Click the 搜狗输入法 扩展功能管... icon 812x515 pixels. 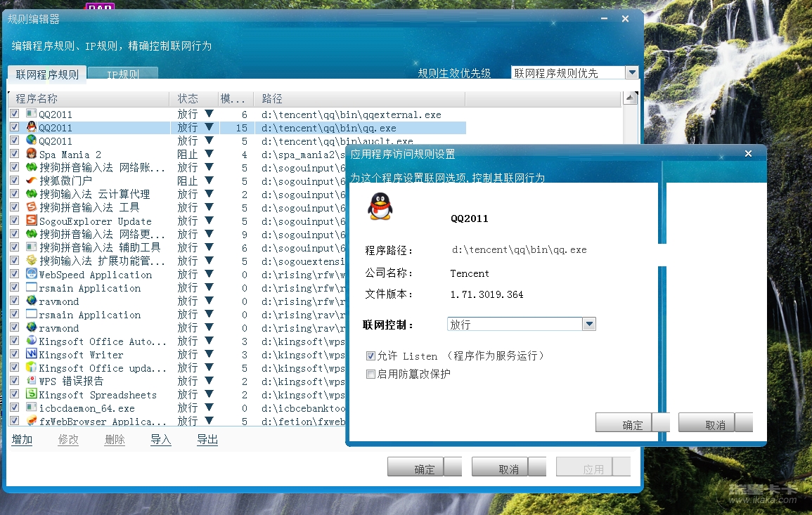[31, 261]
